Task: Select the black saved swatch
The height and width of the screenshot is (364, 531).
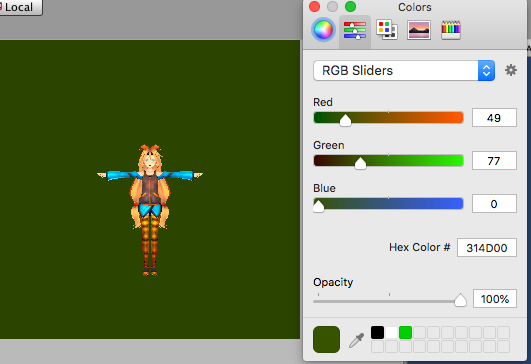Action: [377, 333]
